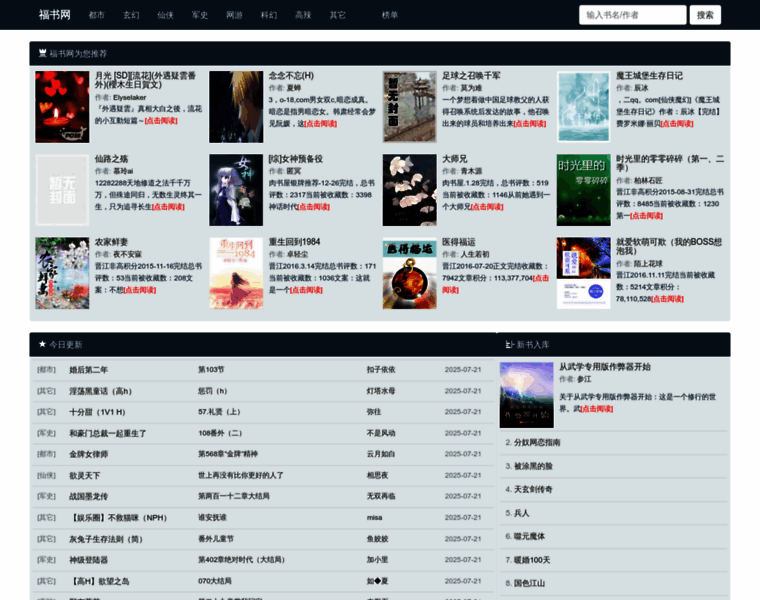Open the updated book 神级登陆器

coord(89,560)
